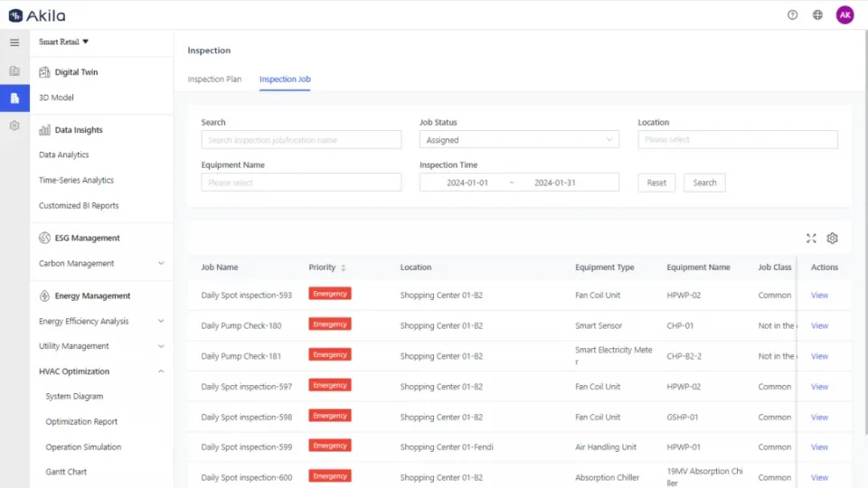This screenshot has width=868, height=488.
Task: View Daily Pump Check-181 job
Action: pos(819,356)
